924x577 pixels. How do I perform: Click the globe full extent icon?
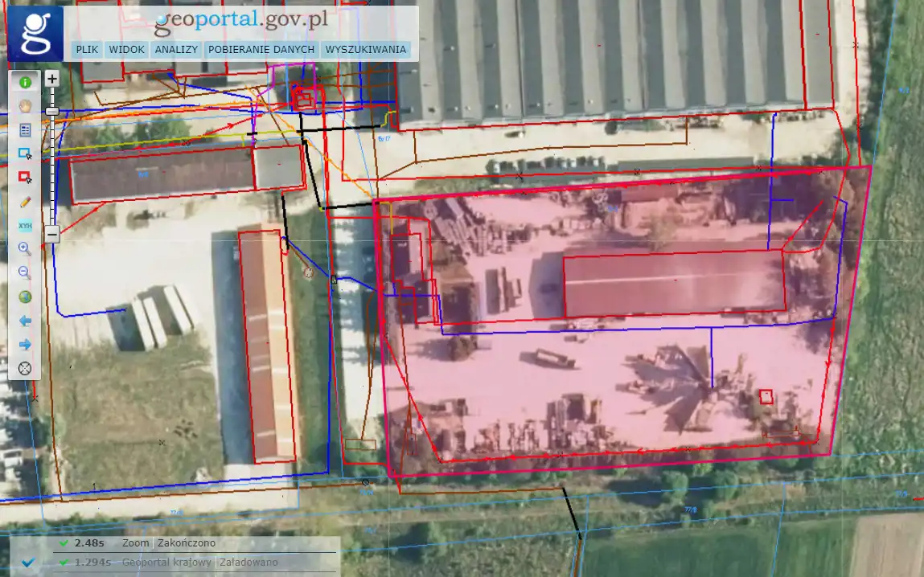pos(25,297)
